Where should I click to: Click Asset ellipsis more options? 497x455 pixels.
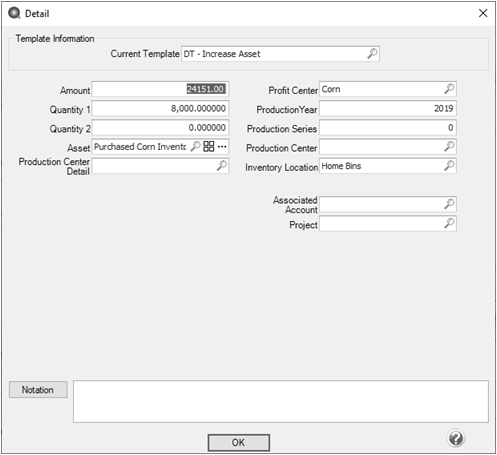(222, 146)
